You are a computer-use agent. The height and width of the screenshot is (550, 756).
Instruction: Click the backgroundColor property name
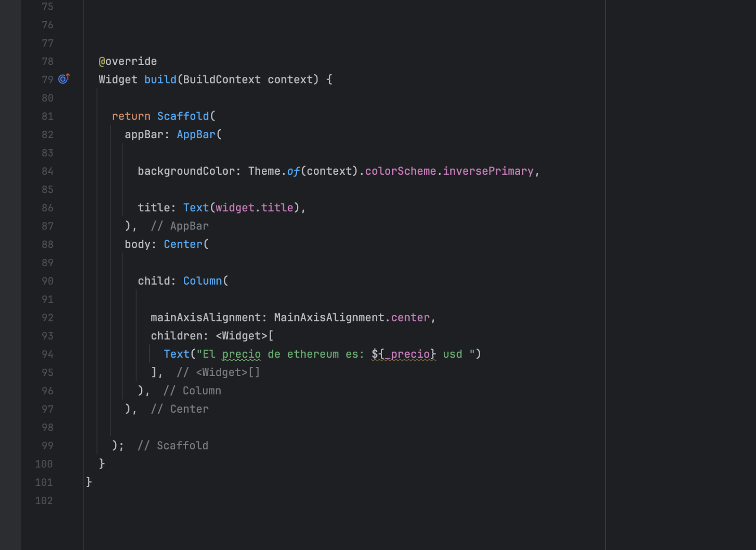(186, 171)
